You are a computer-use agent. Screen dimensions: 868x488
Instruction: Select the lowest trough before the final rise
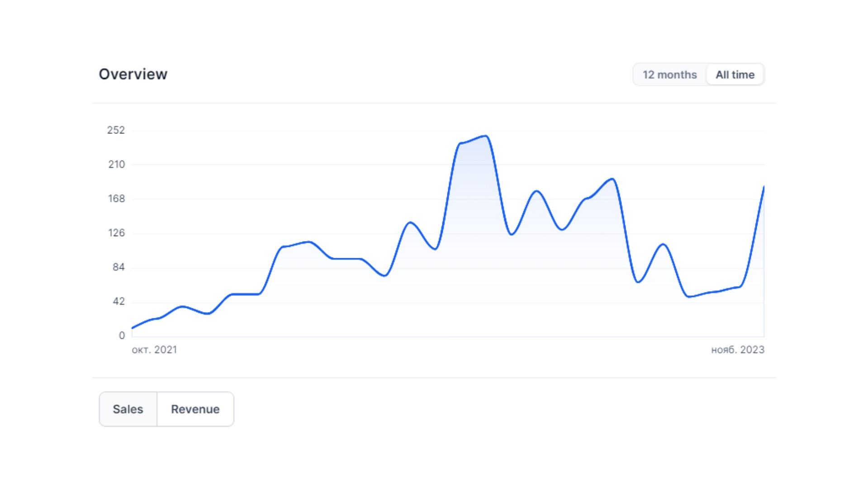click(x=688, y=297)
